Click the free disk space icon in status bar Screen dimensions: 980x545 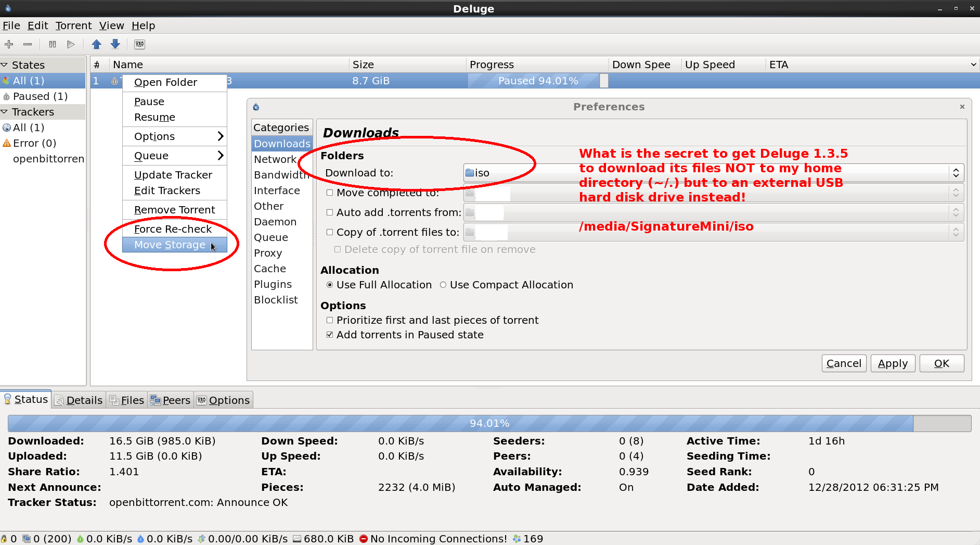tap(297, 539)
